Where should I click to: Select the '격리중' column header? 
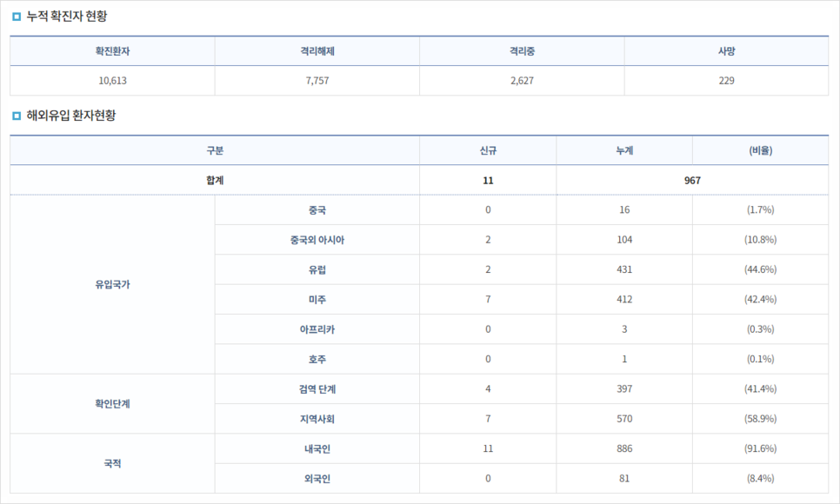click(522, 51)
